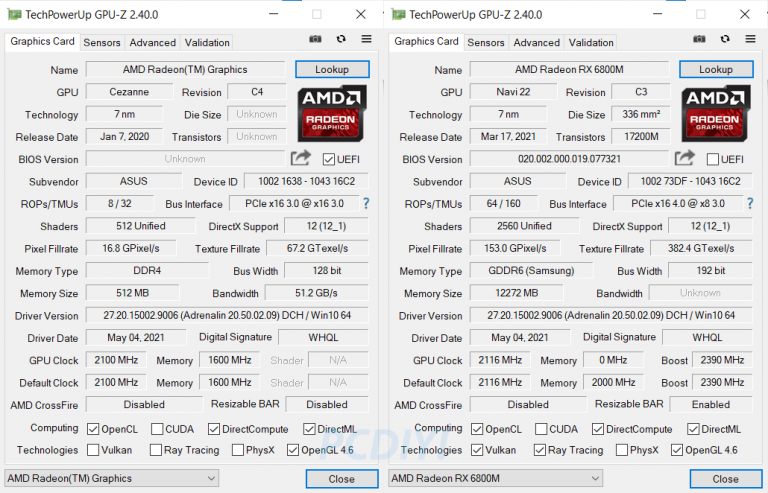Image resolution: width=768 pixels, height=493 pixels.
Task: Select Graphics Card tab in RX 6800M window
Action: point(427,42)
